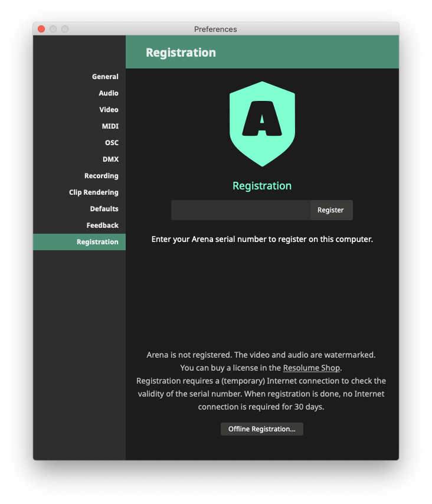Click the Preferences window title bar
This screenshot has height=504, width=432.
tap(215, 29)
